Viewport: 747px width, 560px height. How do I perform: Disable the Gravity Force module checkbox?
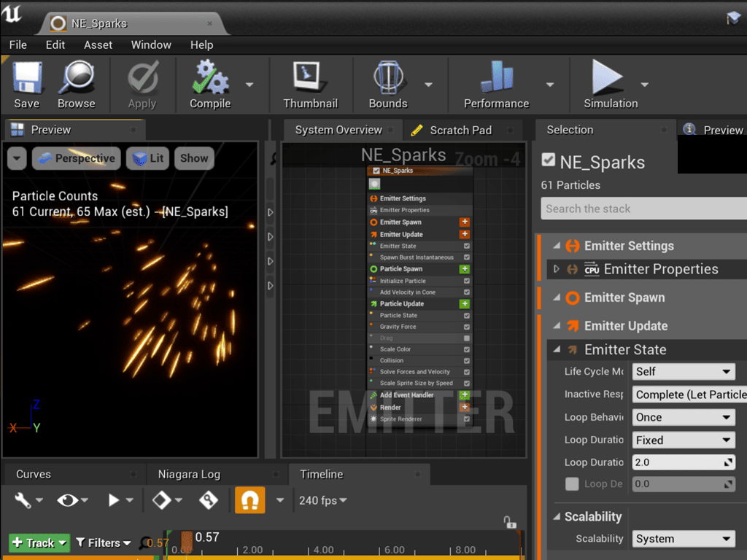click(467, 327)
